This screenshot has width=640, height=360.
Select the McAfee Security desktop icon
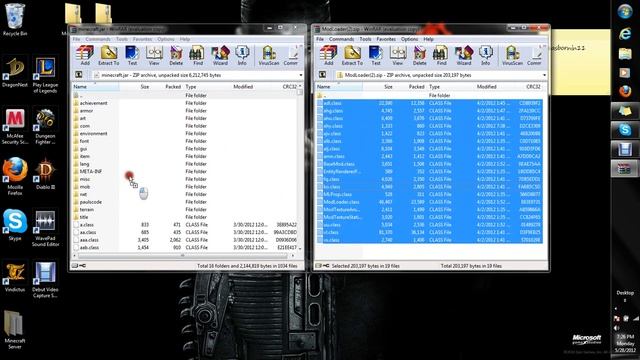click(x=15, y=126)
